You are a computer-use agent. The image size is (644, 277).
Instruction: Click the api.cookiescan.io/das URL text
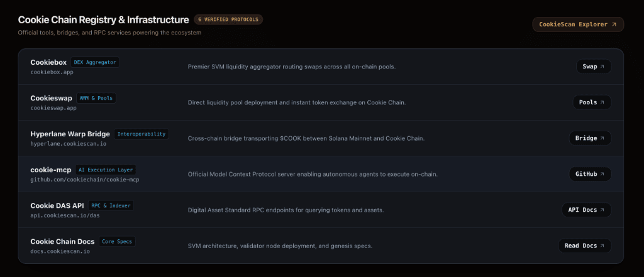65,215
